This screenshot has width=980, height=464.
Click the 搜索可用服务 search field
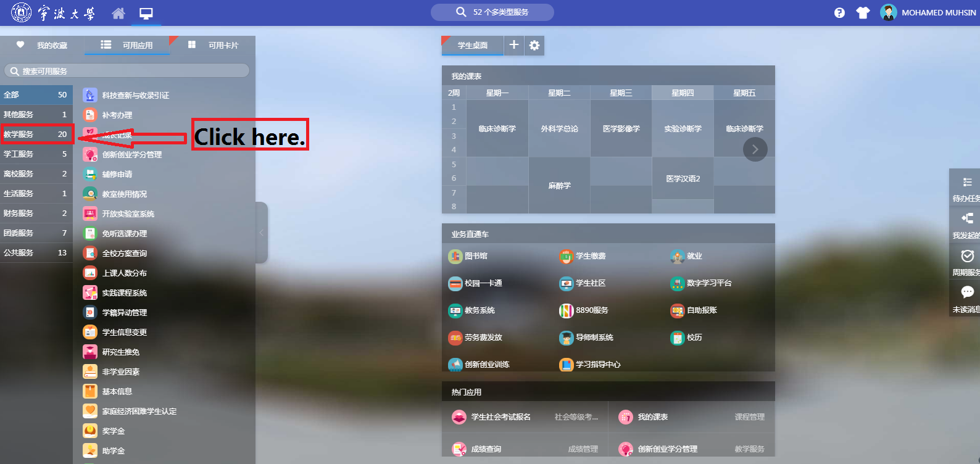(127, 71)
